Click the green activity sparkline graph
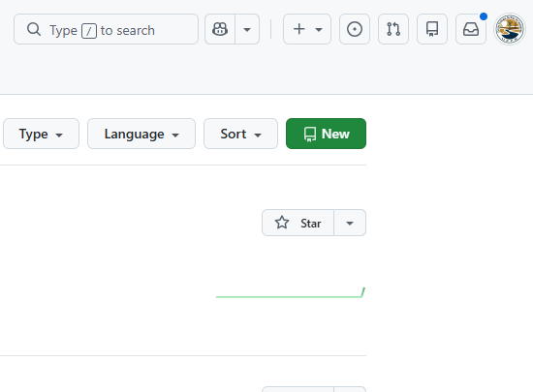The height and width of the screenshot is (392, 533). pyautogui.click(x=291, y=292)
